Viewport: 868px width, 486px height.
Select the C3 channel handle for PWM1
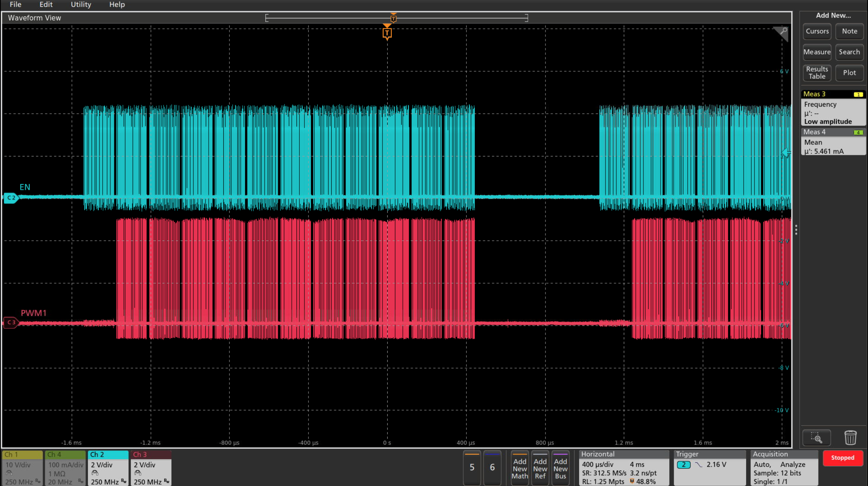point(11,322)
